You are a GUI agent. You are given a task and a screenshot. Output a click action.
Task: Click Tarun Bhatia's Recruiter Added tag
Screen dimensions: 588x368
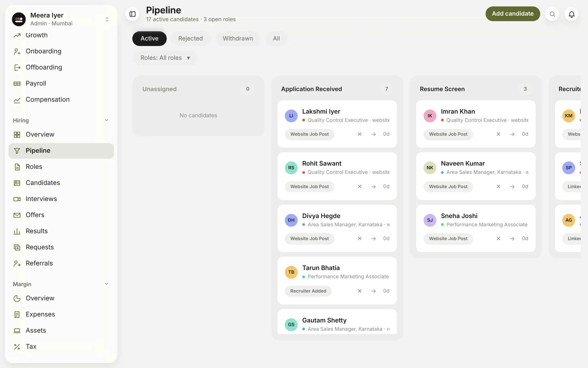(308, 291)
